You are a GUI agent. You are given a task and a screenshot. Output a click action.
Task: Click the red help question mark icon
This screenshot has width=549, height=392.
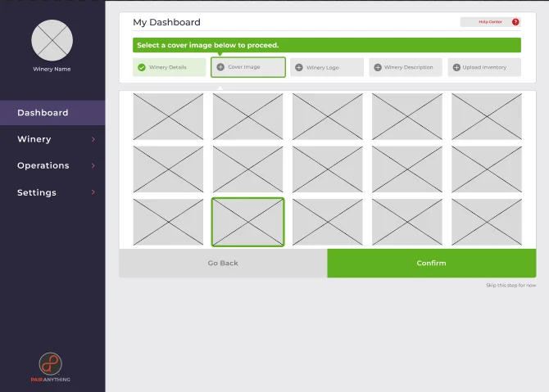[x=515, y=22]
